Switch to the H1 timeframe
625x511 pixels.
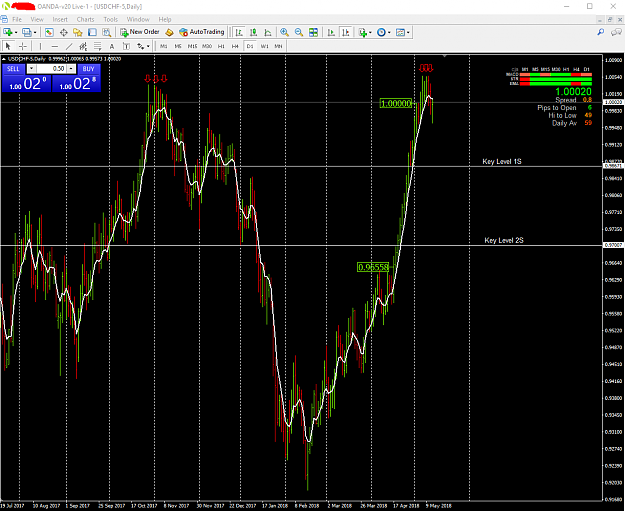(x=221, y=46)
